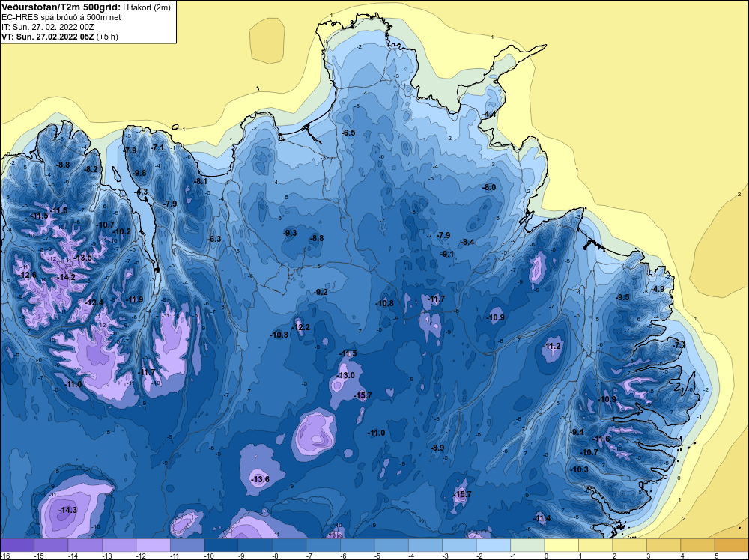The width and height of the screenshot is (749, 560).
Task: Click the legend swatch between -16 and -15
Action: [x=17, y=545]
